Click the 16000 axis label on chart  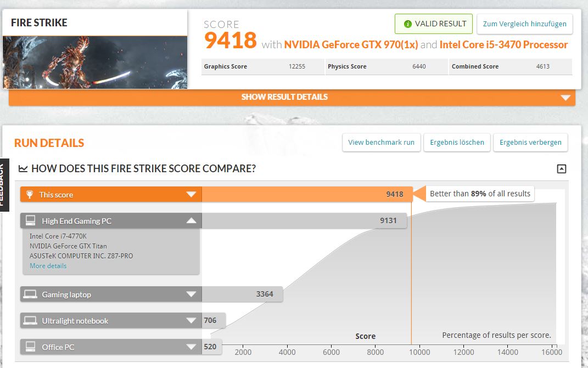click(x=552, y=352)
